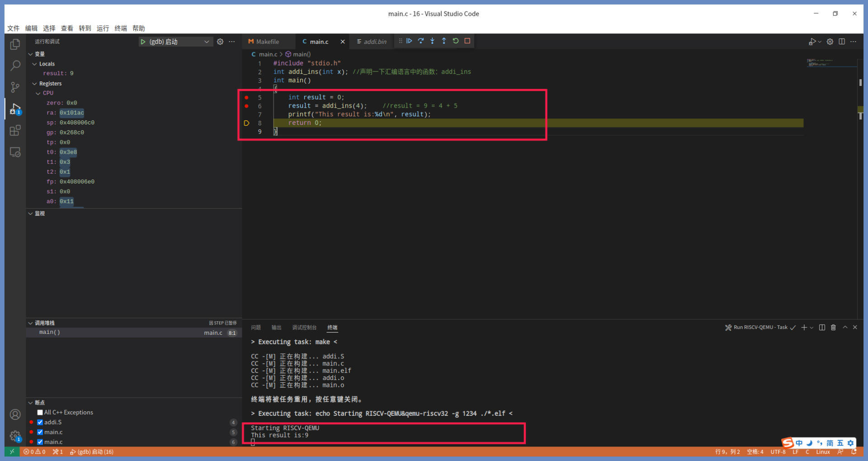Stop debugging with the red square
The height and width of the screenshot is (461, 868).
(x=467, y=41)
